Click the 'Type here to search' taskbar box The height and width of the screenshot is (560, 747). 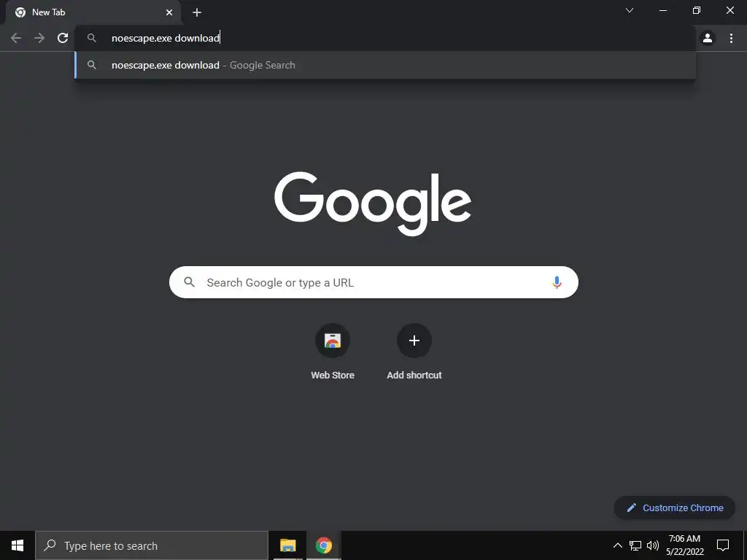(152, 545)
